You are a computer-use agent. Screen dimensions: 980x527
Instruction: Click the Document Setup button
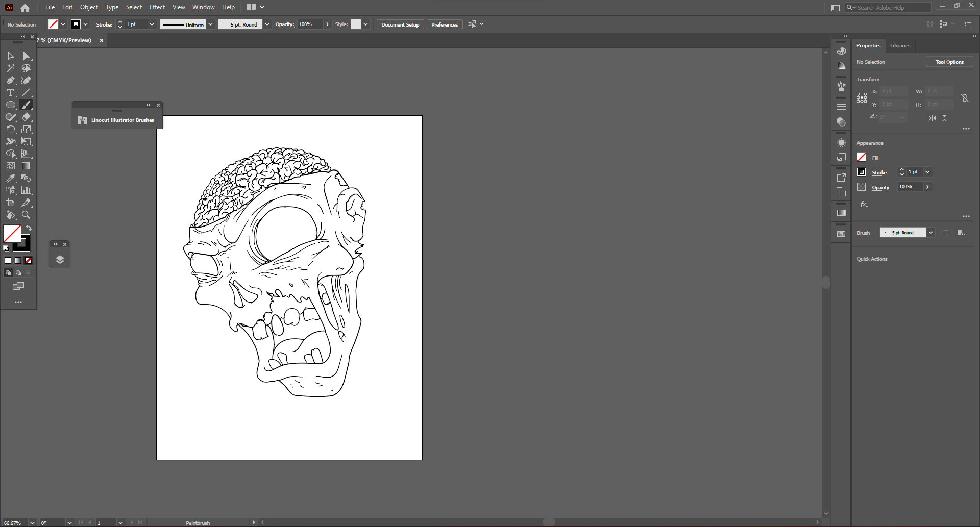400,24
